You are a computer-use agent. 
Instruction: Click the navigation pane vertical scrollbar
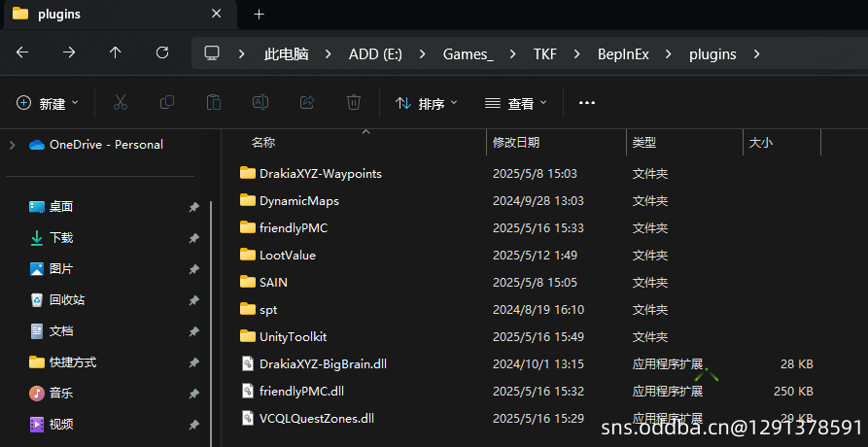click(211, 324)
